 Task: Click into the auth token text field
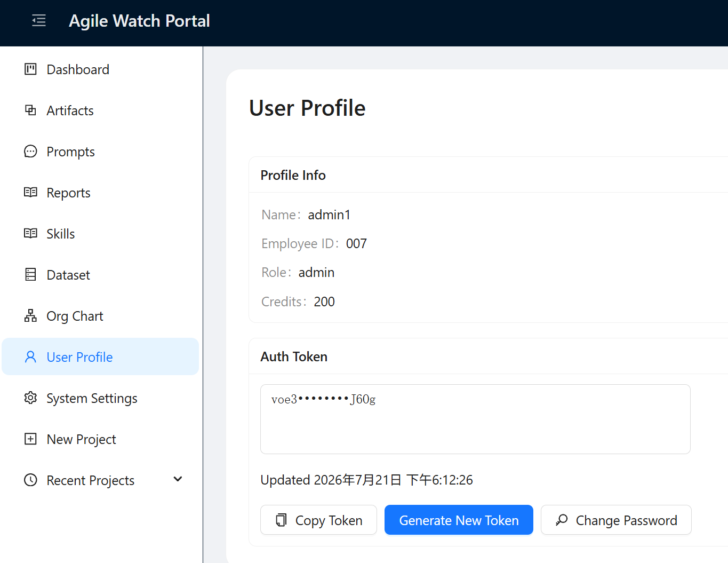475,419
